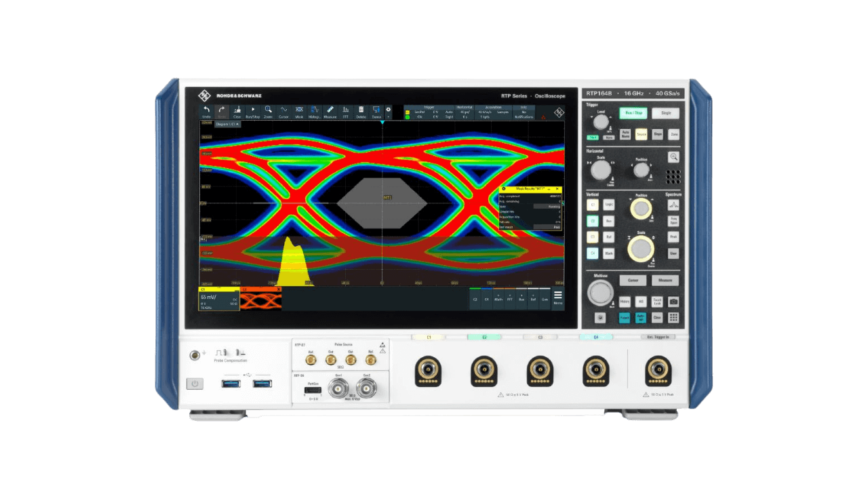The image size is (868, 488).
Task: Activate the Cursor tool in the toolbar
Action: tap(283, 112)
